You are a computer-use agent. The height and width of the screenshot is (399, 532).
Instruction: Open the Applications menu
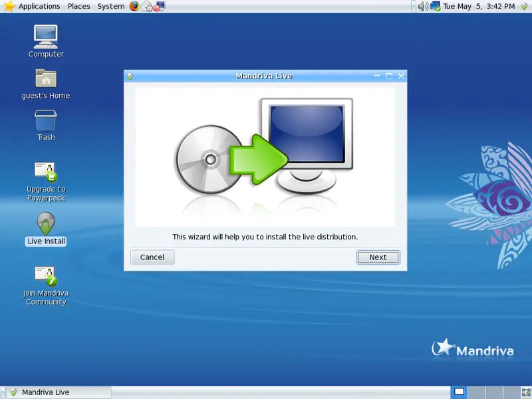[39, 6]
